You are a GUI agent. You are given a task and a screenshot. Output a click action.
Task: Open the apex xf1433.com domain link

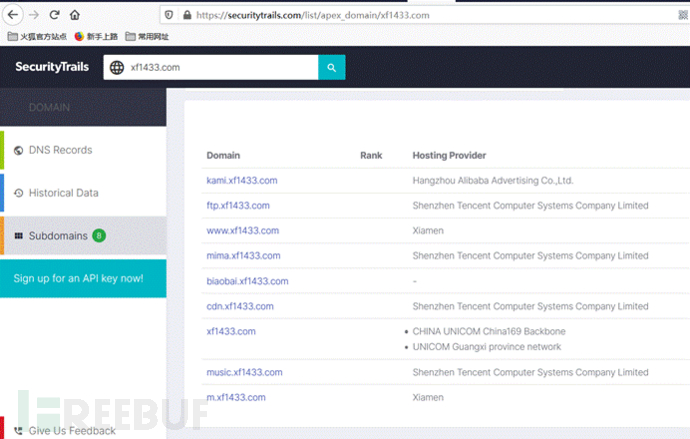(x=231, y=331)
